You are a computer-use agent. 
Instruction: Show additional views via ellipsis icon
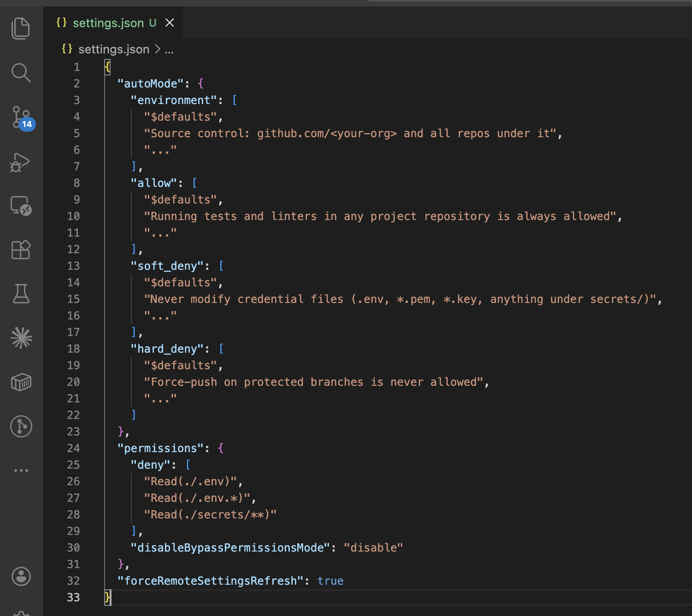point(21,471)
